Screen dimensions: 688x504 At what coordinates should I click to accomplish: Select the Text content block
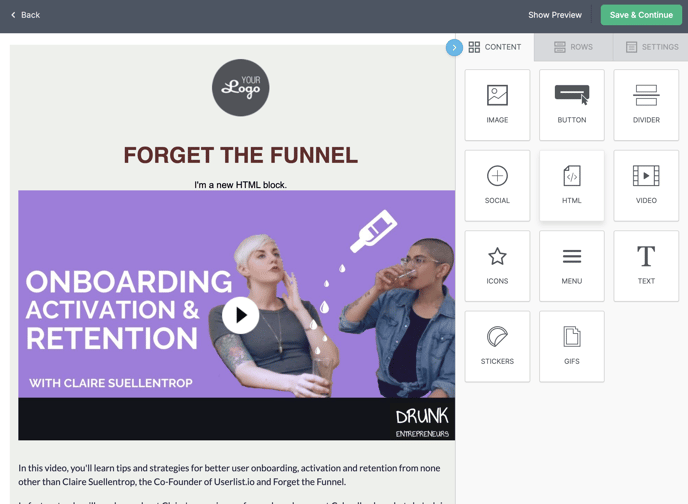646,266
